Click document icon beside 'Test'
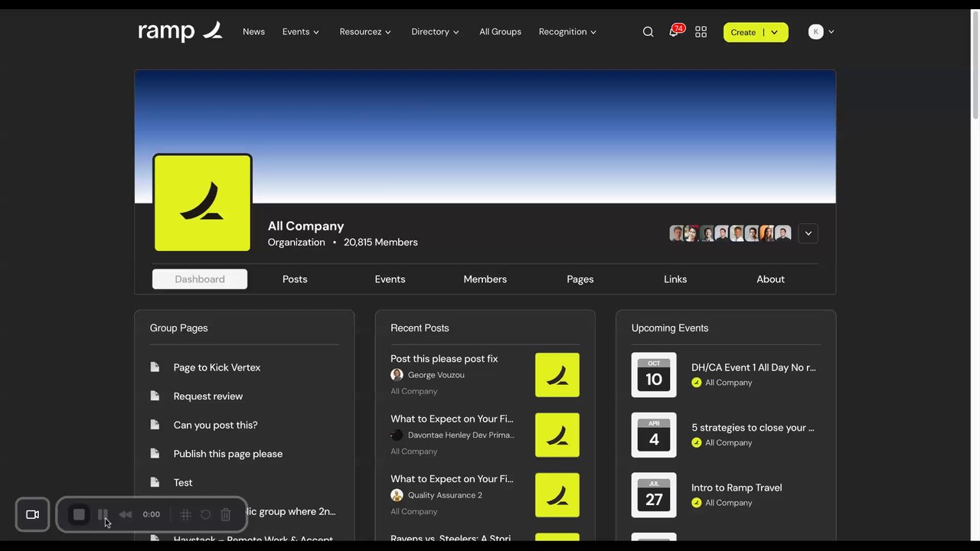The height and width of the screenshot is (551, 980). pyautogui.click(x=155, y=483)
